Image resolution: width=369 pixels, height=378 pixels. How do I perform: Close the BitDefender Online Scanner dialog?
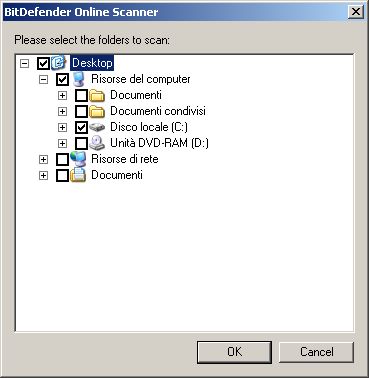356,12
